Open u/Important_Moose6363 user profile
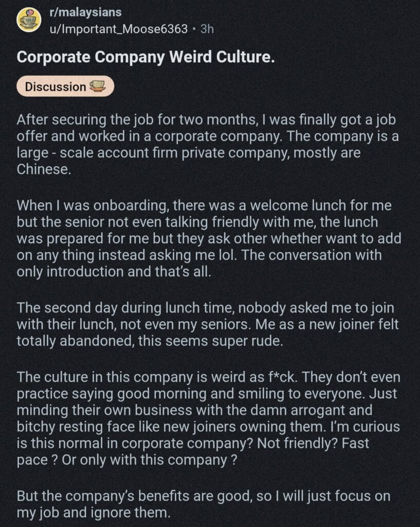Screen dimensions: 420x527 (119, 29)
